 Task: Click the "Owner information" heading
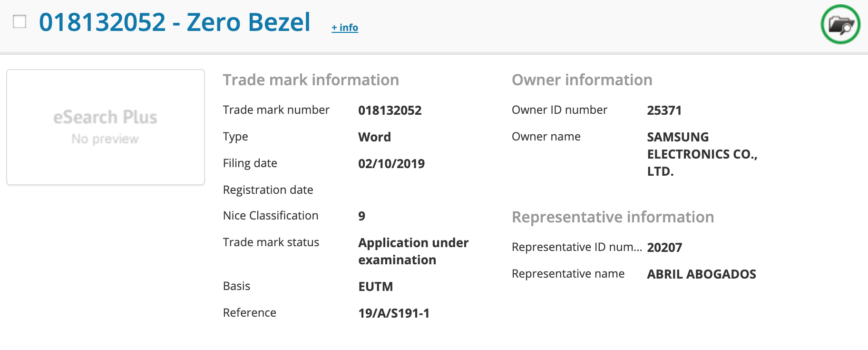[x=582, y=80]
